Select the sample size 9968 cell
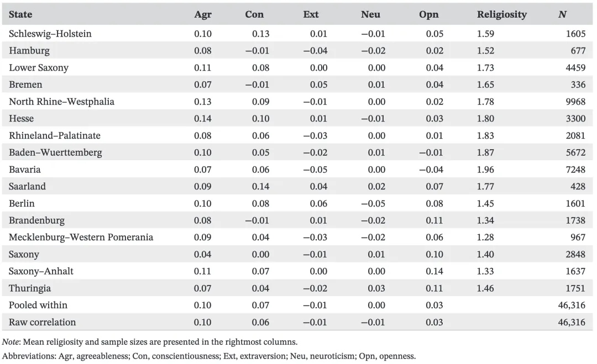This screenshot has height=364, width=597. coord(575,102)
